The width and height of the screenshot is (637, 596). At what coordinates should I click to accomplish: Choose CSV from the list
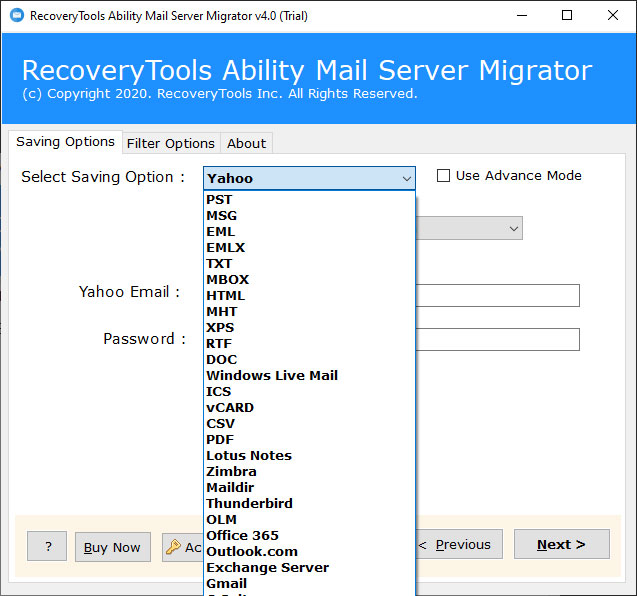point(309,423)
